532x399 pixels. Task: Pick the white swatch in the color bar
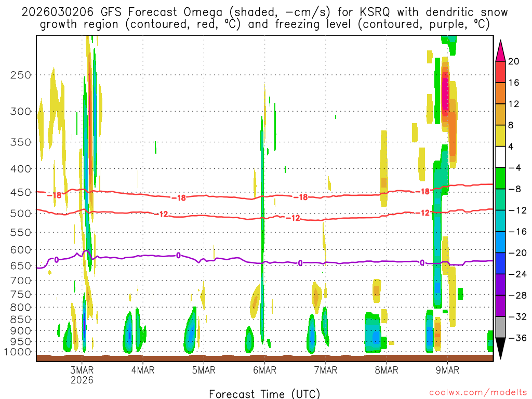pyautogui.click(x=501, y=157)
